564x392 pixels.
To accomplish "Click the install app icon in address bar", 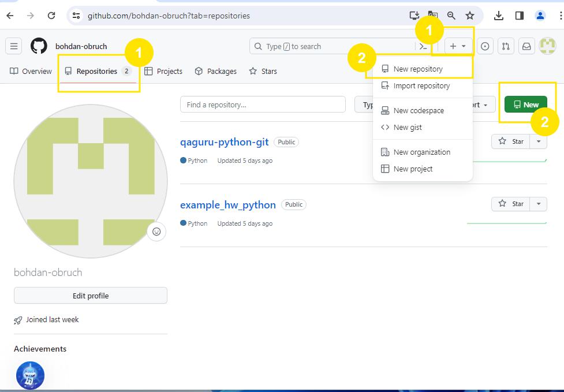I will (x=414, y=16).
